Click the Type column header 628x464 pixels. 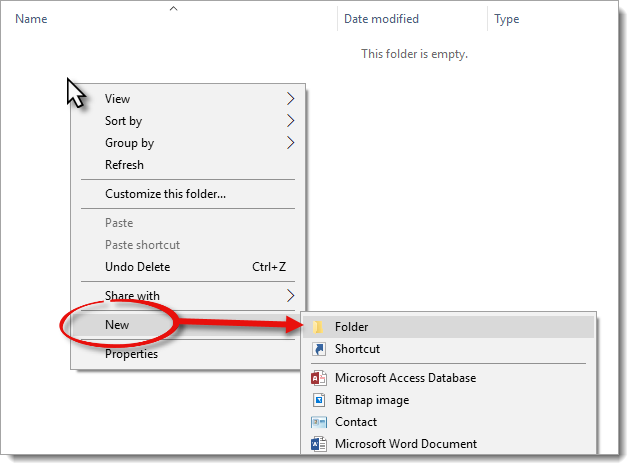pyautogui.click(x=507, y=19)
